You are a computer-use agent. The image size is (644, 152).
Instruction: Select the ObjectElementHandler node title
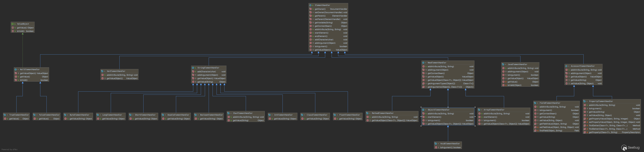[439, 110]
